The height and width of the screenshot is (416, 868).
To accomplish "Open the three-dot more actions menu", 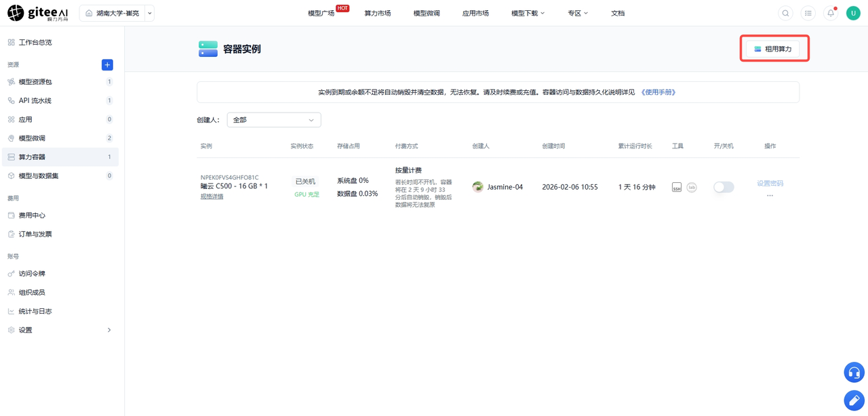I will (770, 196).
